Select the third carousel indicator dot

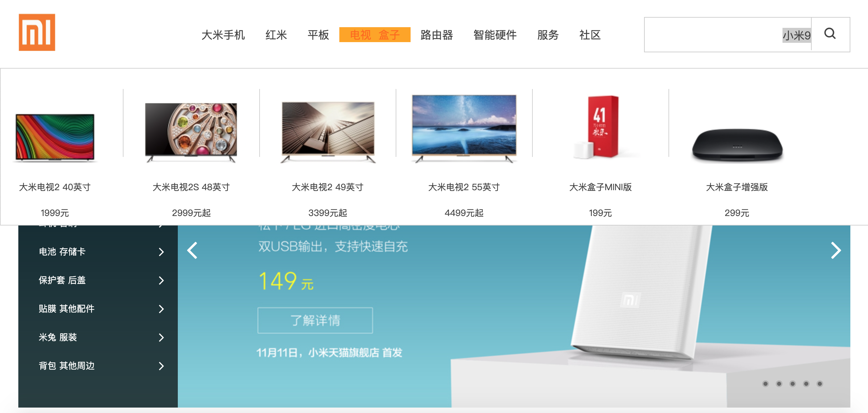792,384
